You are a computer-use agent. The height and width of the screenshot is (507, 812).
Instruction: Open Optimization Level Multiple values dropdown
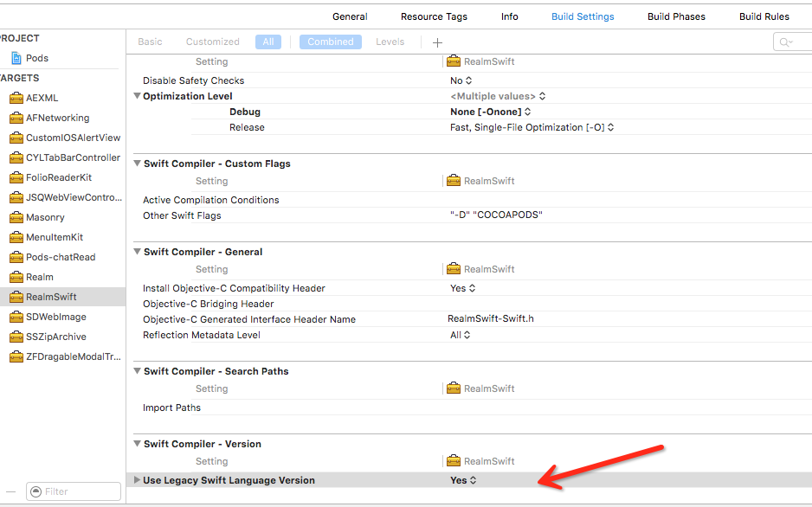click(498, 96)
